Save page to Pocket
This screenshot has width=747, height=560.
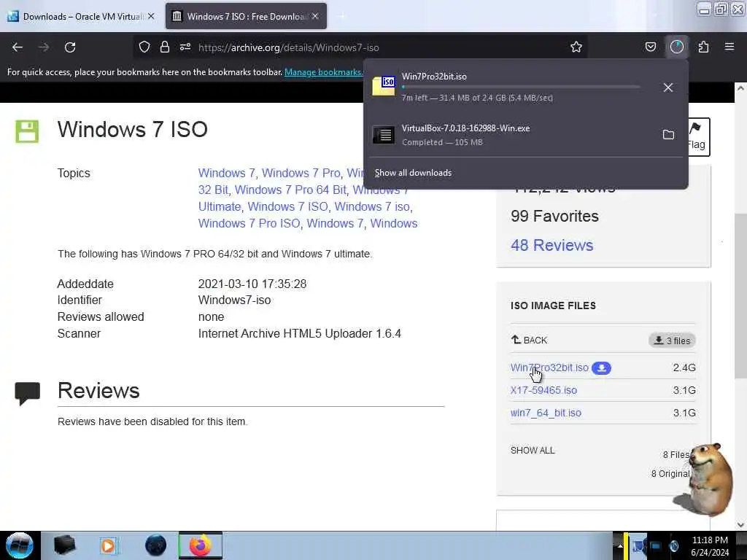pyautogui.click(x=650, y=47)
